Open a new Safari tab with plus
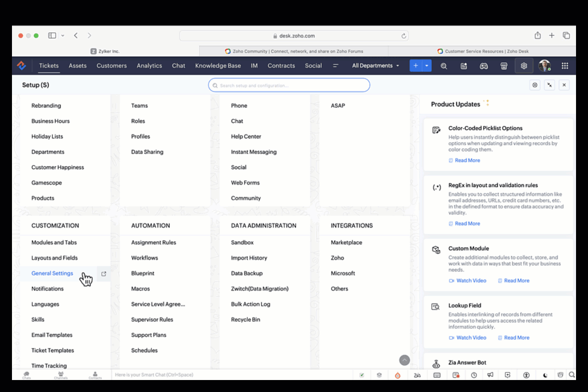Viewport: 588px width, 392px height. pos(552,35)
